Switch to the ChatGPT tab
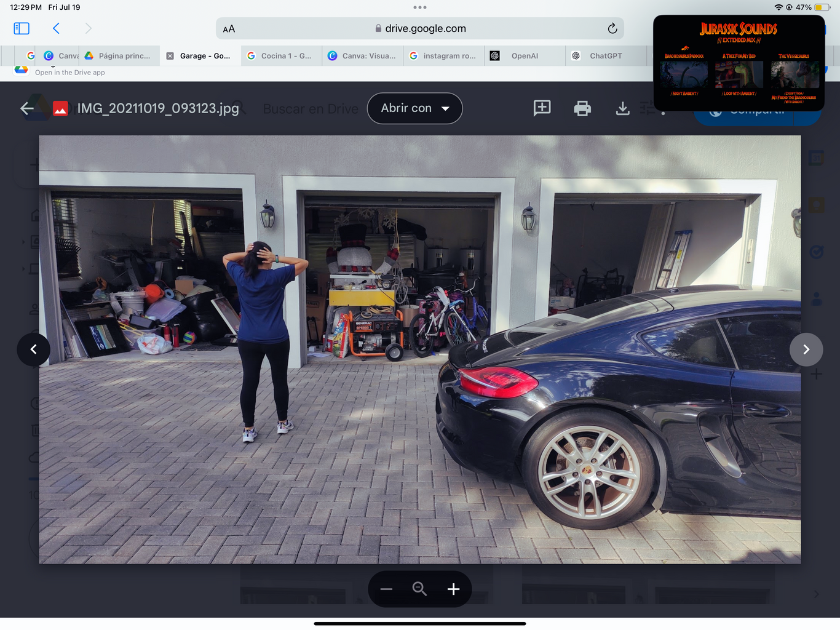This screenshot has width=840, height=630. pyautogui.click(x=605, y=56)
